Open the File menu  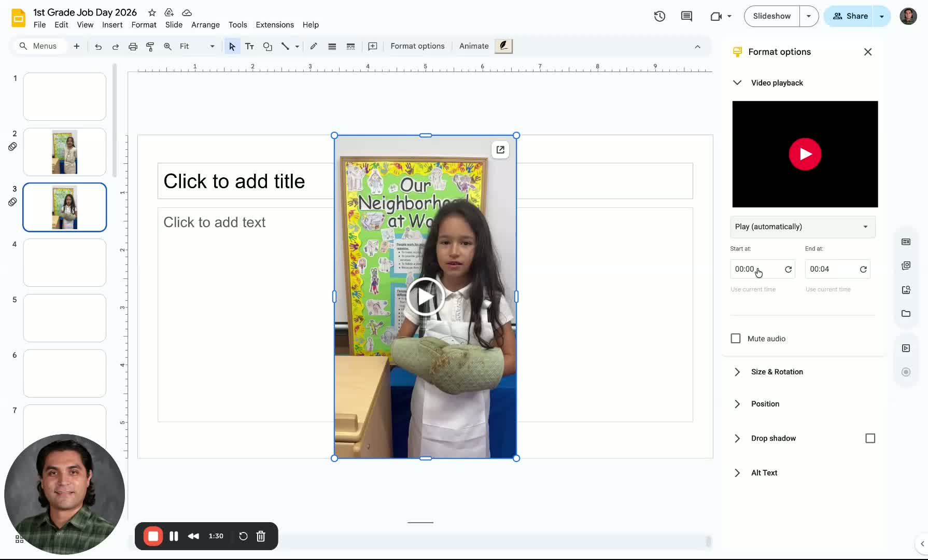[x=39, y=25]
